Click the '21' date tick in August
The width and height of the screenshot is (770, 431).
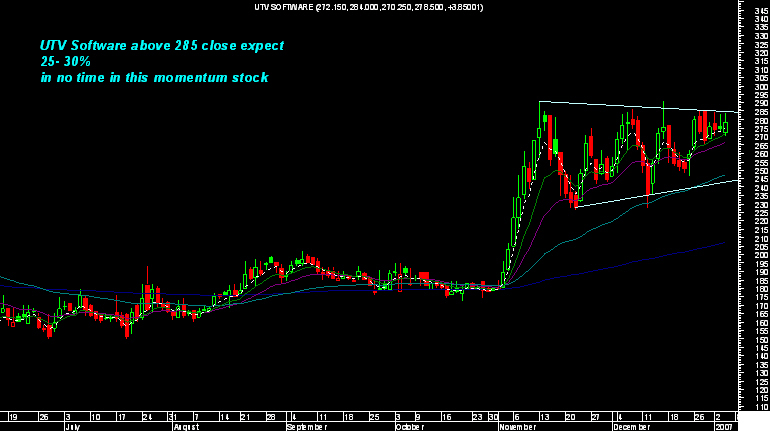246,417
